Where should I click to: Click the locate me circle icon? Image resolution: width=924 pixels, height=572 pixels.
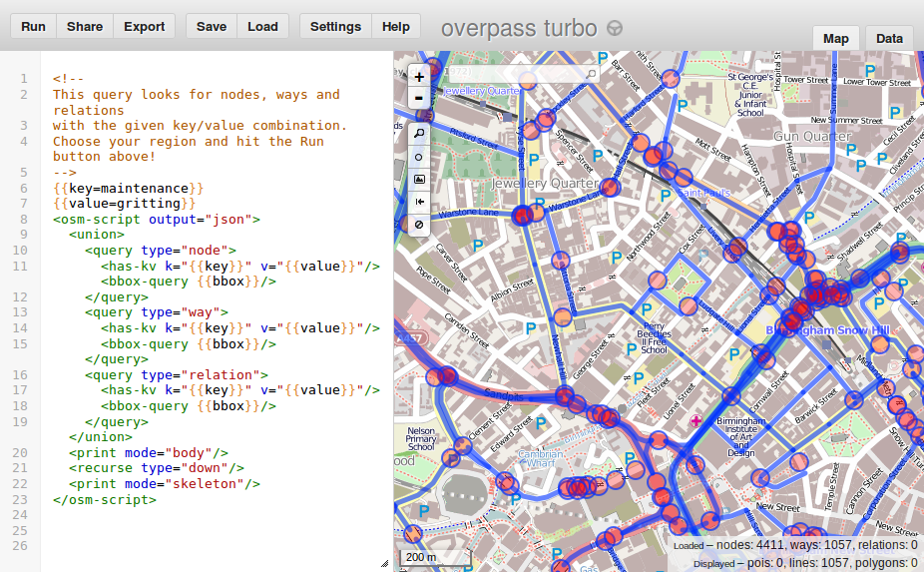[419, 157]
